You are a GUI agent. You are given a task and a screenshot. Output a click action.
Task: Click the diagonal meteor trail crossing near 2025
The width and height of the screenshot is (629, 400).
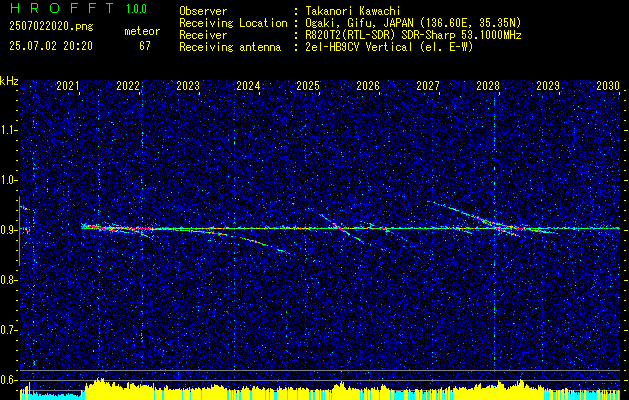click(340, 229)
